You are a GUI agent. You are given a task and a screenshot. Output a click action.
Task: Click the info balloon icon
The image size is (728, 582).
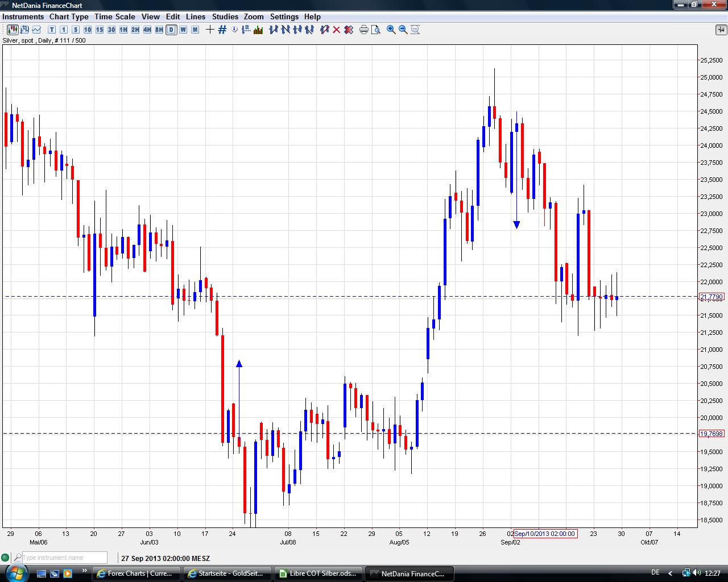234,30
